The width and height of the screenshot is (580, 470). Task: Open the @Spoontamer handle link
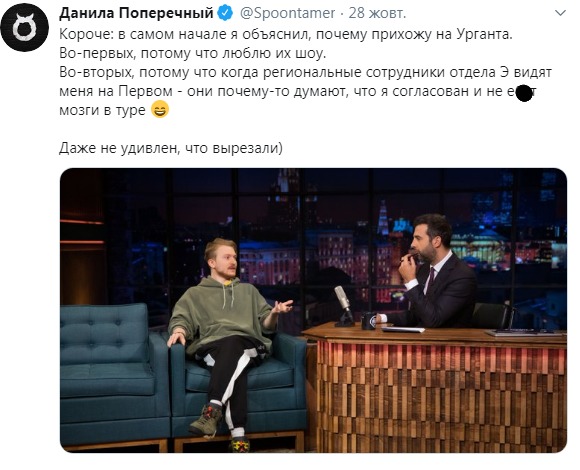click(x=287, y=13)
